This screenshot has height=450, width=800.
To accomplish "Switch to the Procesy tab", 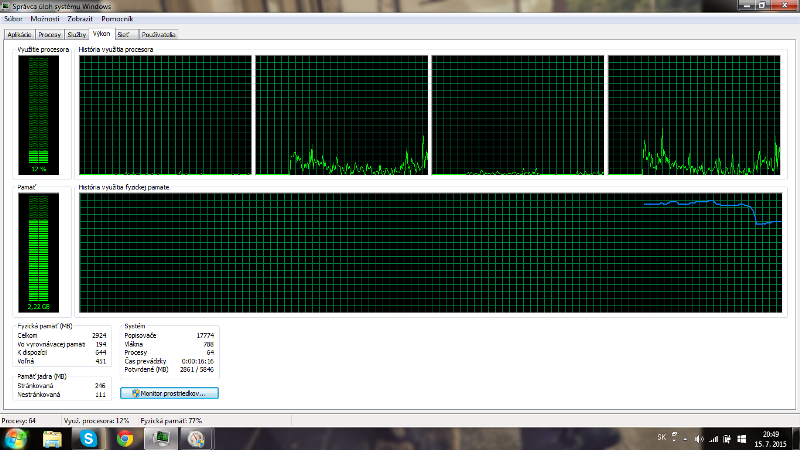I will tap(50, 33).
